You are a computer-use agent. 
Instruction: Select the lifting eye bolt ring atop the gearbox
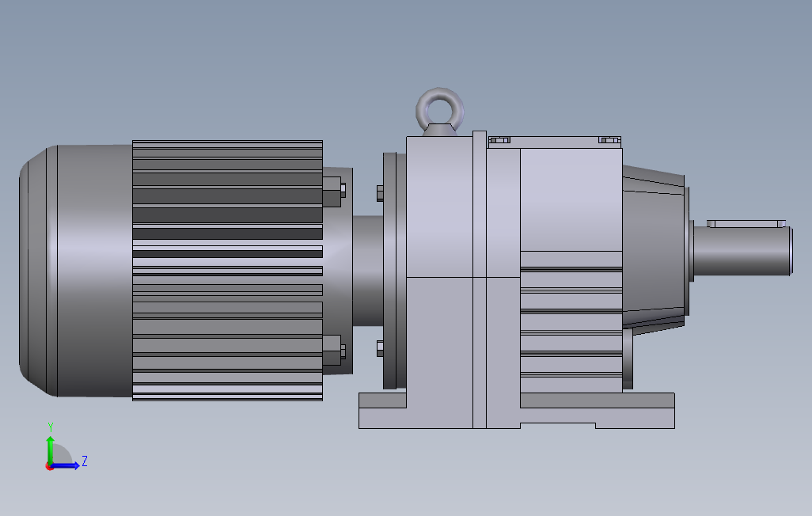point(440,110)
